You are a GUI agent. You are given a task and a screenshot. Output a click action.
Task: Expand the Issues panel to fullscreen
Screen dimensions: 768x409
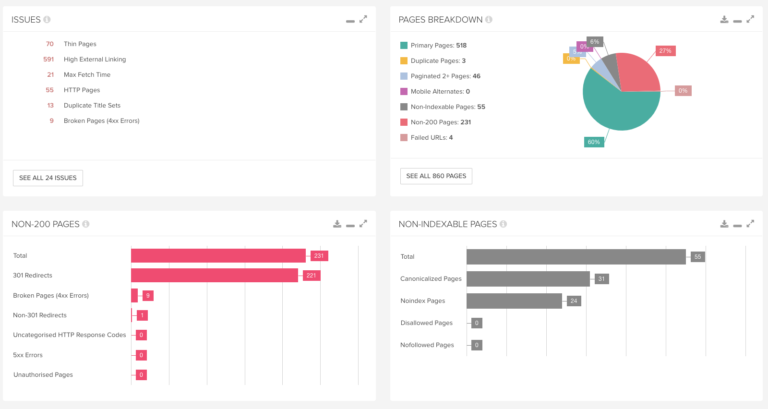[363, 19]
